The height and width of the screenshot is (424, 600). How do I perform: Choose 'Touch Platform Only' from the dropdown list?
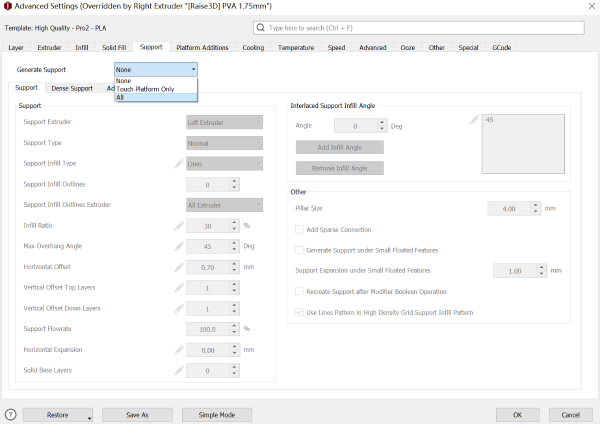coord(145,89)
